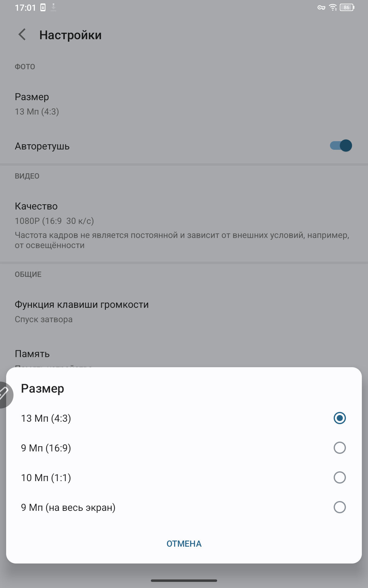This screenshot has height=588, width=368.
Task: Tap the floating pencil edit icon
Action: pos(4,394)
